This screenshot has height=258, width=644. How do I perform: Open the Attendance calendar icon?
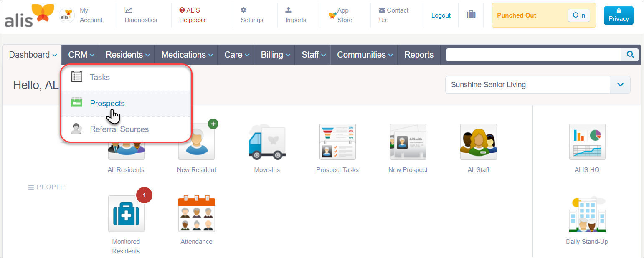point(196,213)
